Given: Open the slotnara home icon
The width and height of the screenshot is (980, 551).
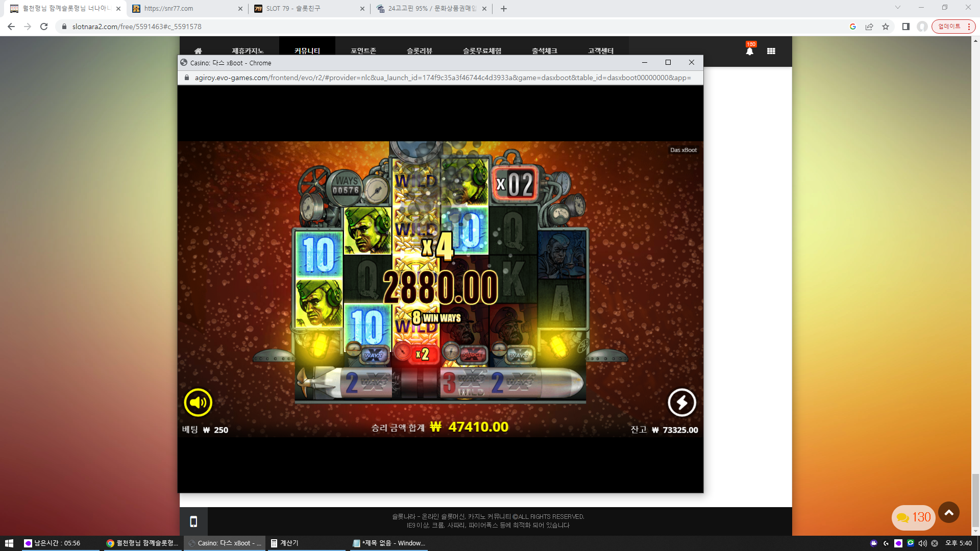Looking at the screenshot, I should (198, 51).
